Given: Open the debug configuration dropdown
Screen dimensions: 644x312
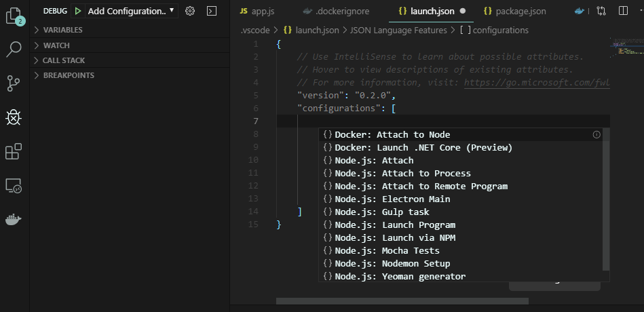Looking at the screenshot, I should (x=132, y=11).
